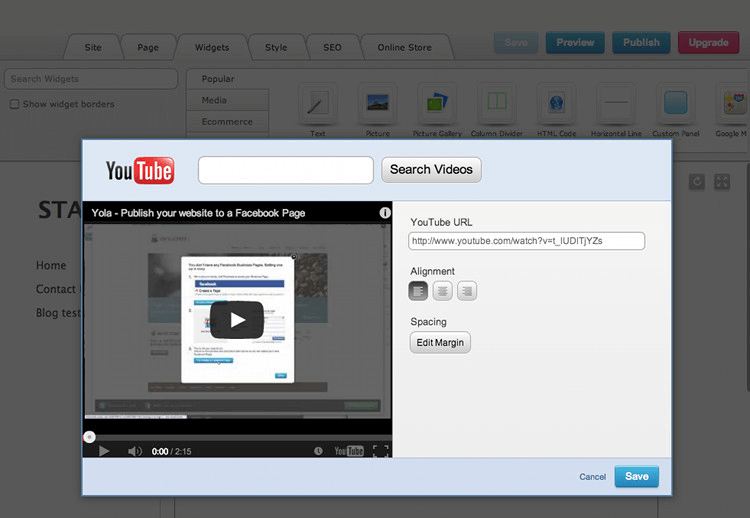
Task: Set alignment to right
Action: [467, 291]
